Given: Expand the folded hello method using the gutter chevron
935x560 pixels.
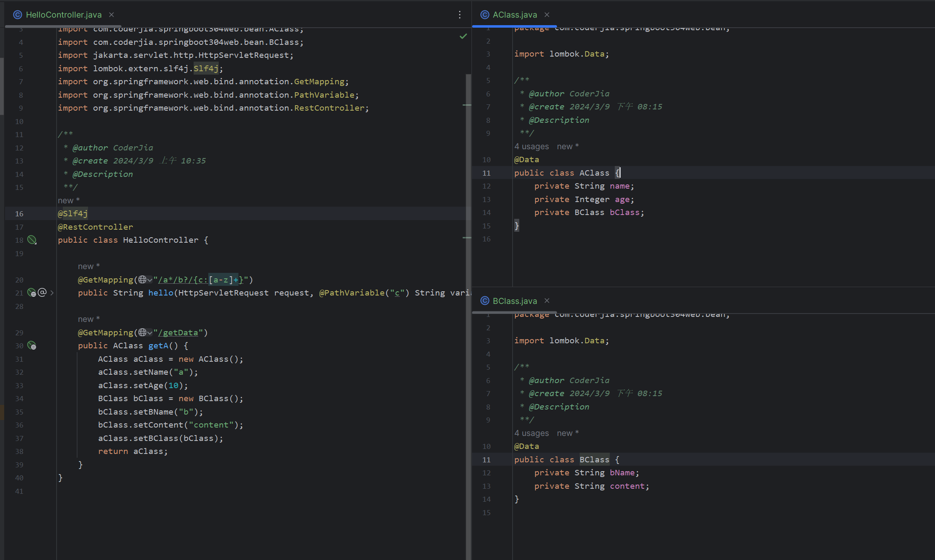Looking at the screenshot, I should [x=52, y=293].
